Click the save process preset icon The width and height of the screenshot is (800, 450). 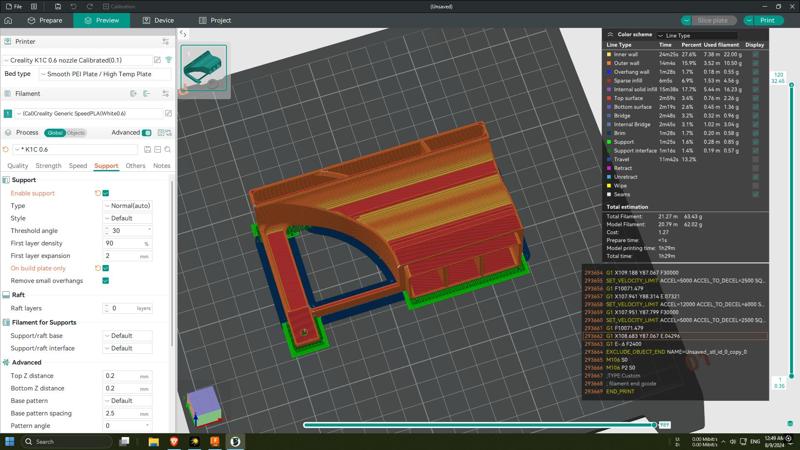point(147,149)
